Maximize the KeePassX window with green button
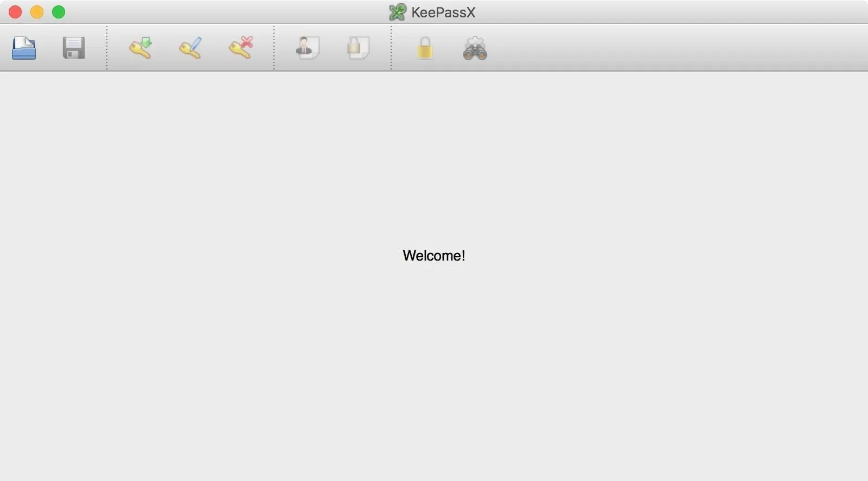 tap(59, 12)
